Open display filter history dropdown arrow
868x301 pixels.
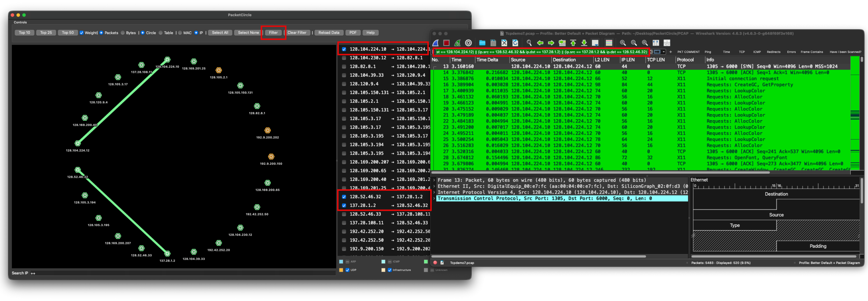pos(664,52)
